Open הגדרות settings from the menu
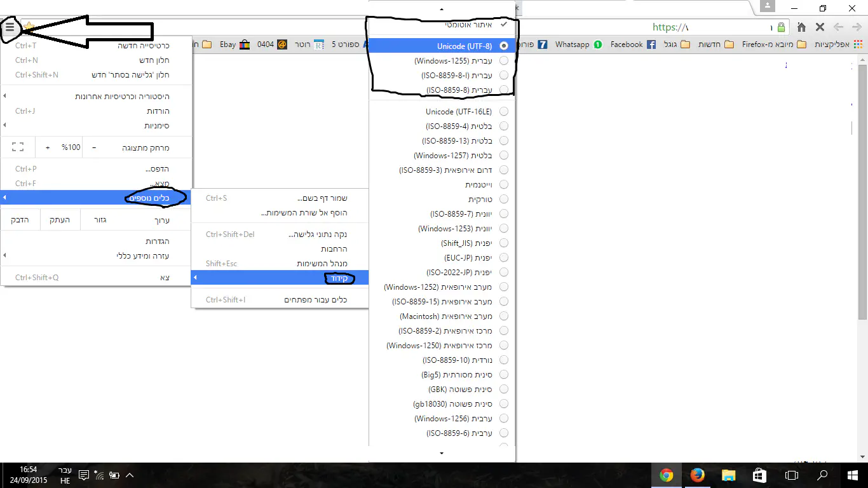 (157, 241)
